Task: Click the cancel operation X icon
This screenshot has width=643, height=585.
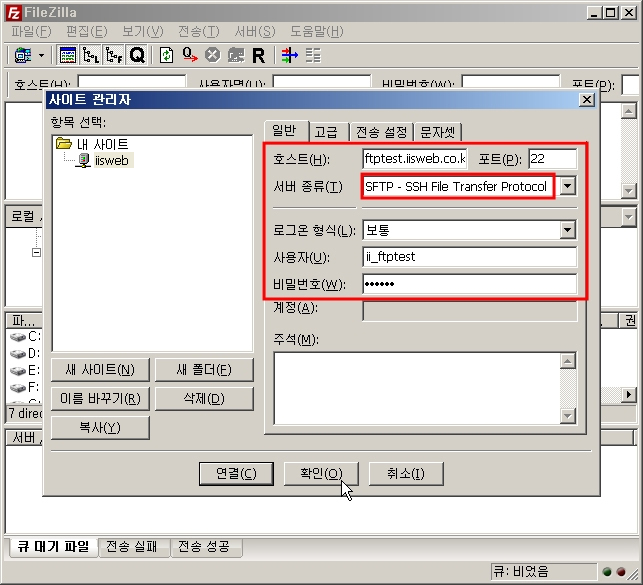Action: pos(212,55)
